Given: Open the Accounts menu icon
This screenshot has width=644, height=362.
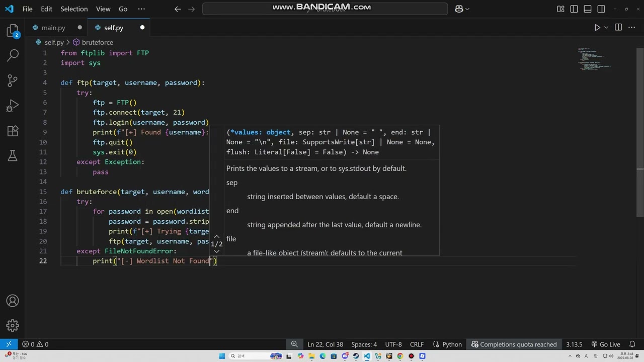Looking at the screenshot, I should coord(13,301).
